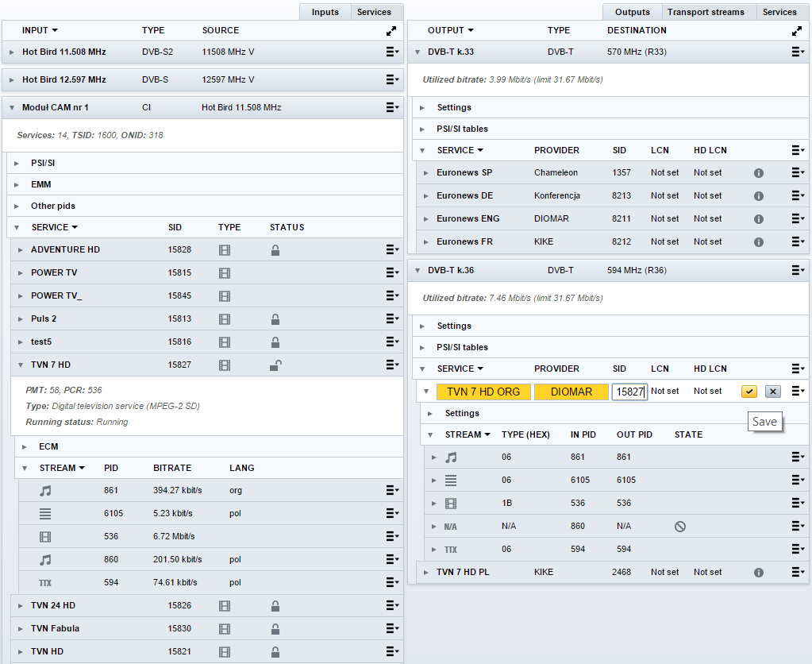Open the OUTPUT column sort dropdown
The height and width of the screenshot is (664, 812).
471,31
